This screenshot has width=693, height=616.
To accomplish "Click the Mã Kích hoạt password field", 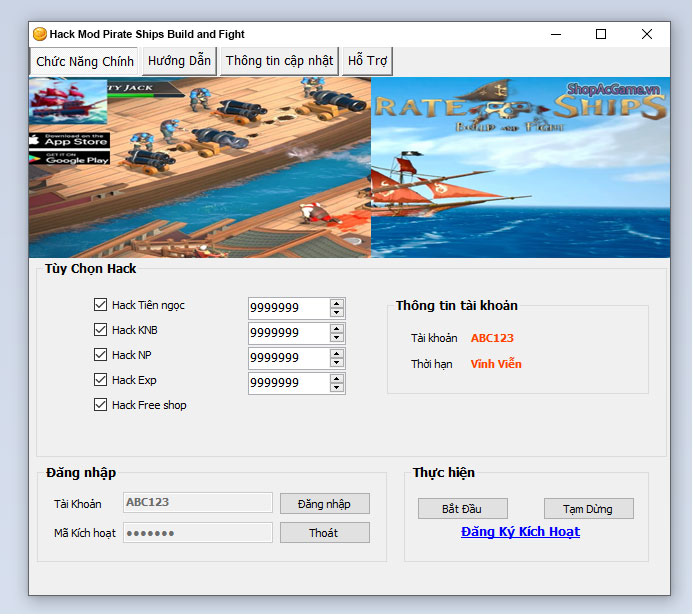I will click(x=198, y=532).
